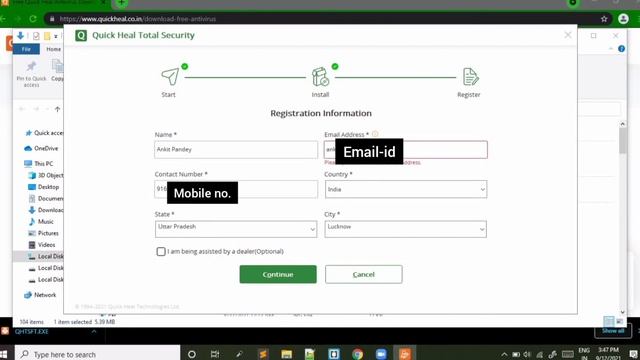The height and width of the screenshot is (360, 640).
Task: Click the Explorer up arrow button
Action: [x=58, y=109]
